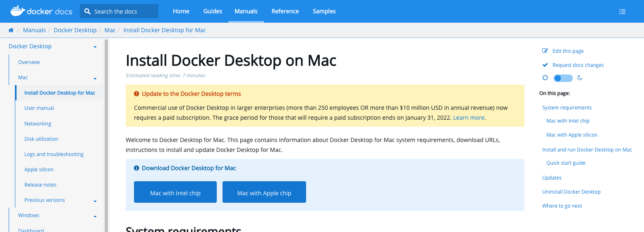Click the Download Docker Desktop for Mac heading
Image resolution: width=644 pixels, height=232 pixels.
click(x=189, y=168)
